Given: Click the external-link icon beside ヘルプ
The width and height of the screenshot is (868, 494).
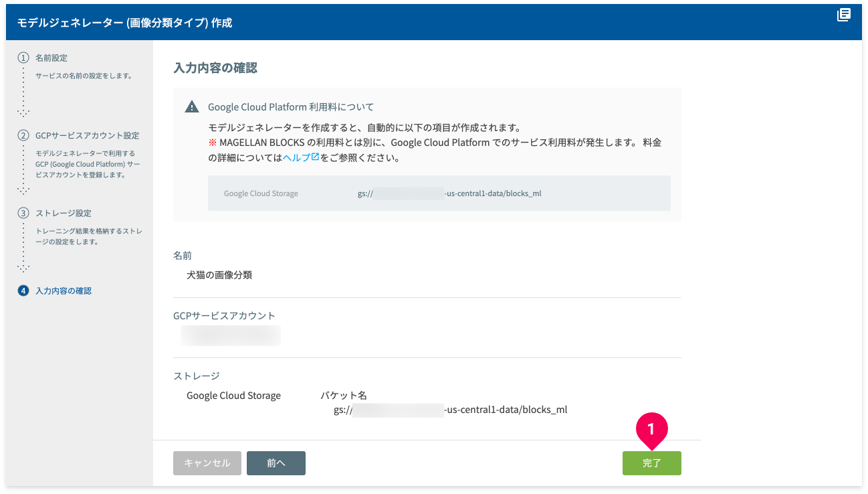Looking at the screenshot, I should 315,158.
